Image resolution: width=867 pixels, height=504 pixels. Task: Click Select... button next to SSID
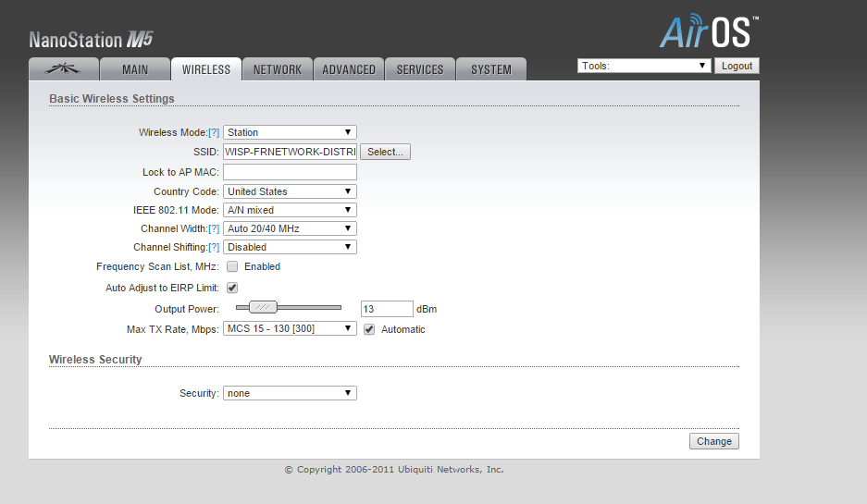(x=386, y=152)
